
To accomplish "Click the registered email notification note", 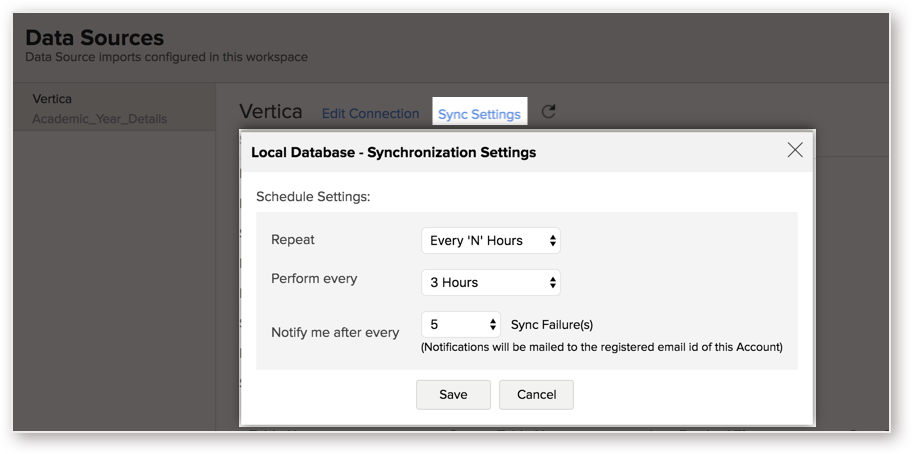I will (x=601, y=348).
